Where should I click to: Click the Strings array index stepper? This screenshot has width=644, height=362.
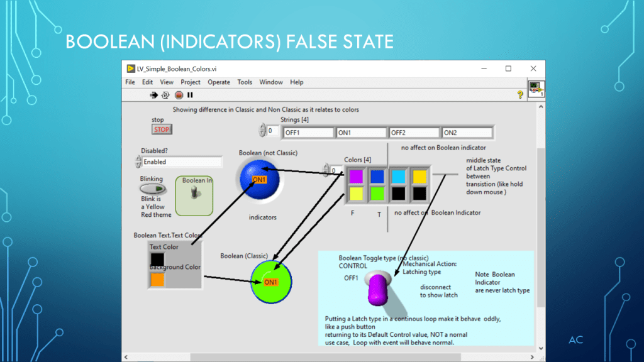tap(262, 131)
